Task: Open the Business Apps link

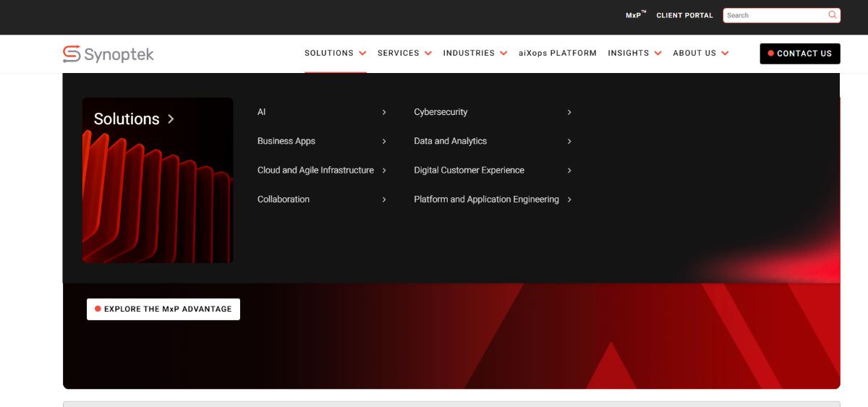Action: click(286, 141)
